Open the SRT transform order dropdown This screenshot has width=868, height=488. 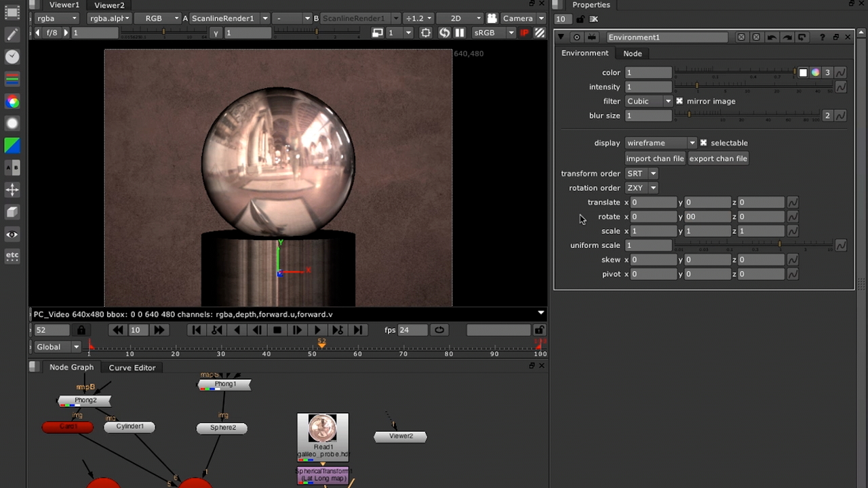coord(641,174)
